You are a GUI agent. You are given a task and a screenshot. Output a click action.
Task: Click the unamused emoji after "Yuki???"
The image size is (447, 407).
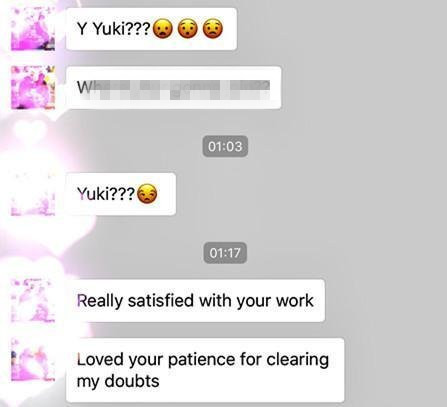click(147, 194)
